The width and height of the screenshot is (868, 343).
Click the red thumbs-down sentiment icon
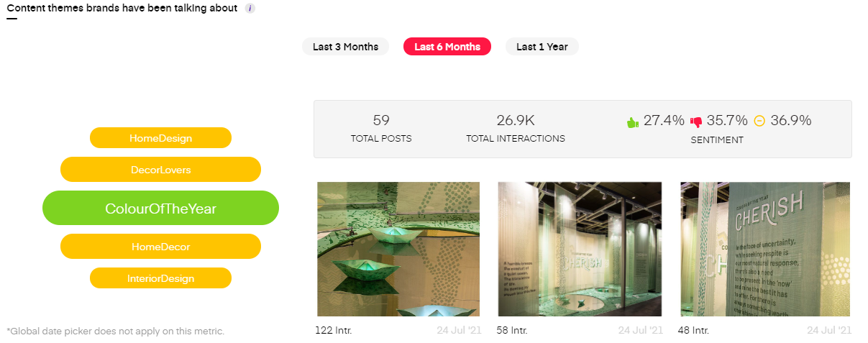(x=696, y=122)
